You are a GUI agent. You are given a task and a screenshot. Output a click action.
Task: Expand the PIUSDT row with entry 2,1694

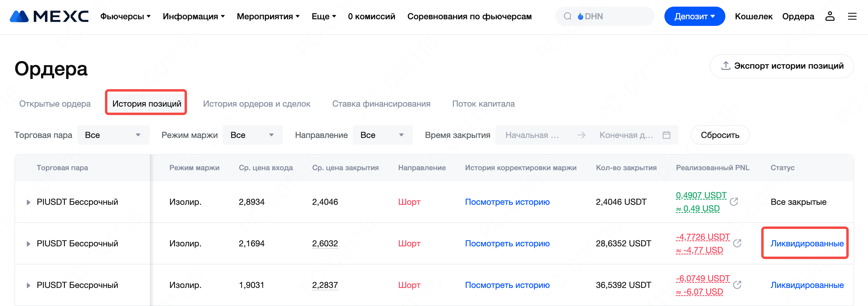point(29,244)
